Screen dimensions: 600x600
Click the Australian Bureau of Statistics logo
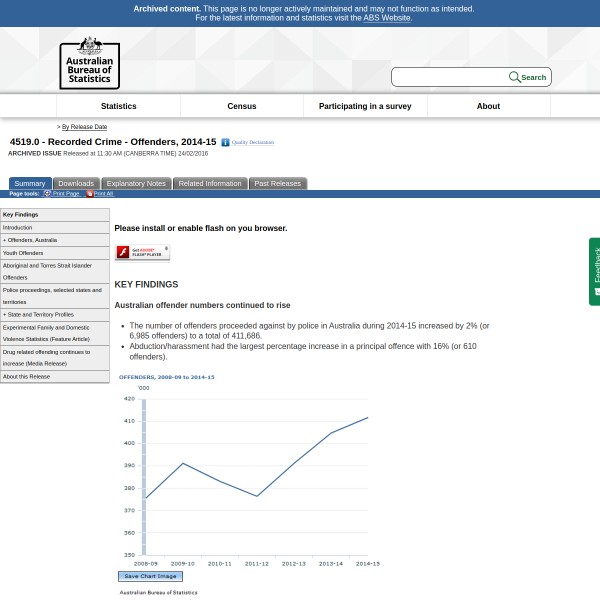(89, 63)
